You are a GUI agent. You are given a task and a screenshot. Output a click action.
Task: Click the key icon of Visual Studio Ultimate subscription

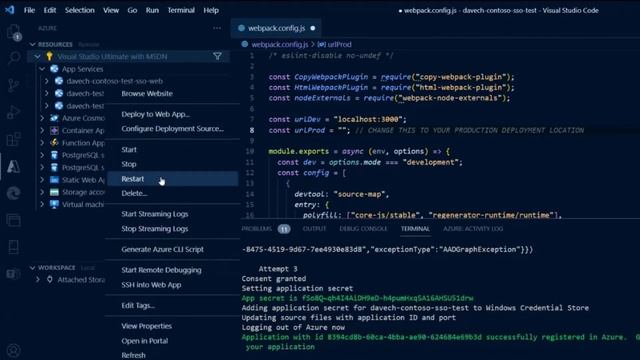49,56
